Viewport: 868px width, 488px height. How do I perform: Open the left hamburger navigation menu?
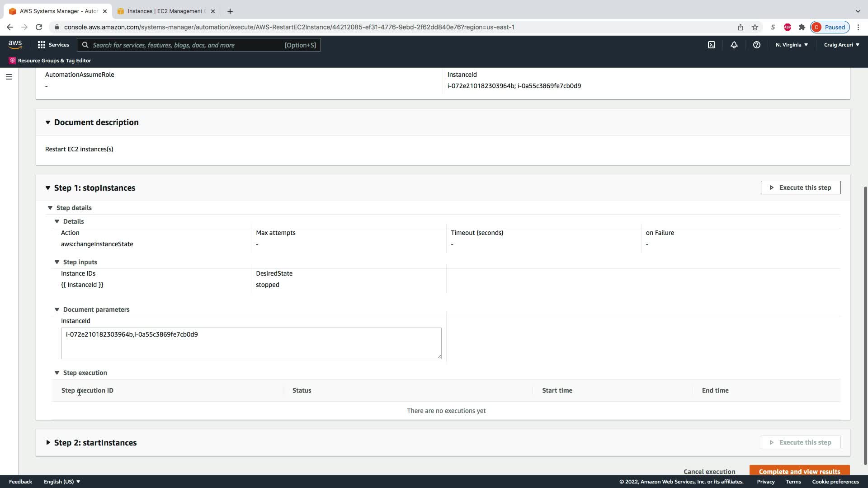pyautogui.click(x=9, y=77)
